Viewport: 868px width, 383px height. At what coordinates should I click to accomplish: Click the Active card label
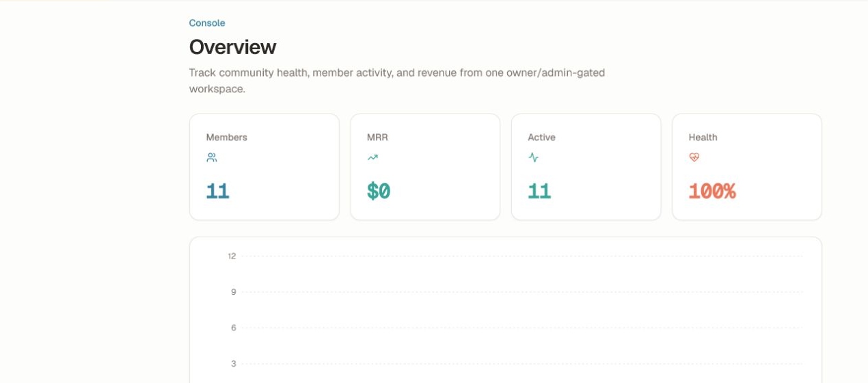541,137
